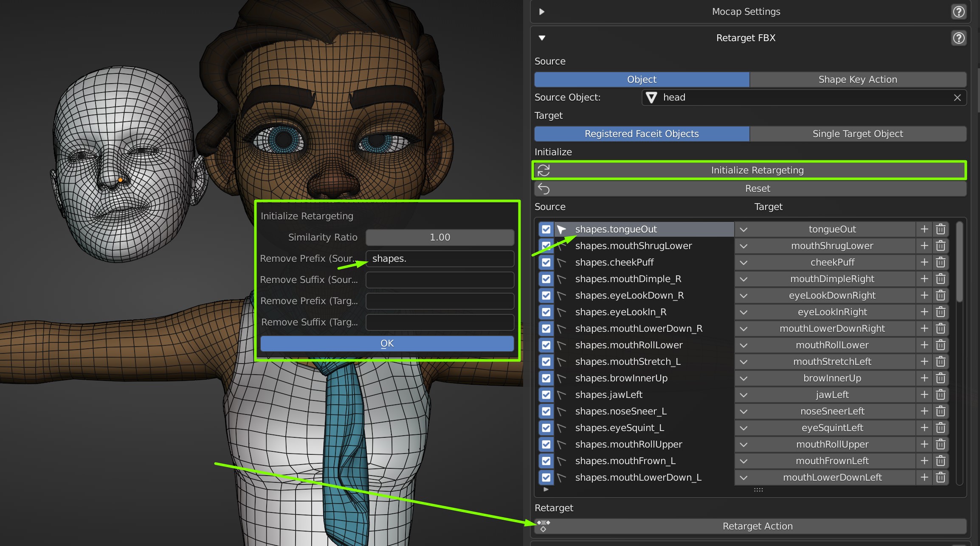Collapse the Retarget FBX panel
980x546 pixels.
(x=542, y=38)
